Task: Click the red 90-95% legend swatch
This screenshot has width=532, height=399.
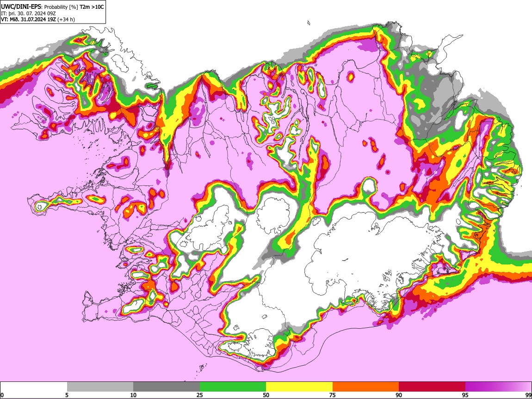Action: [x=432, y=387]
